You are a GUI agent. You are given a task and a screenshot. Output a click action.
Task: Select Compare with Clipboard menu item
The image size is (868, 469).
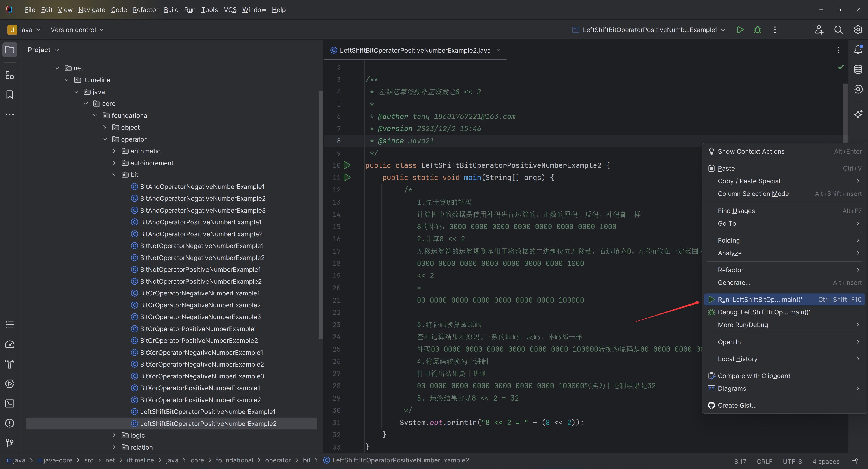(784, 376)
